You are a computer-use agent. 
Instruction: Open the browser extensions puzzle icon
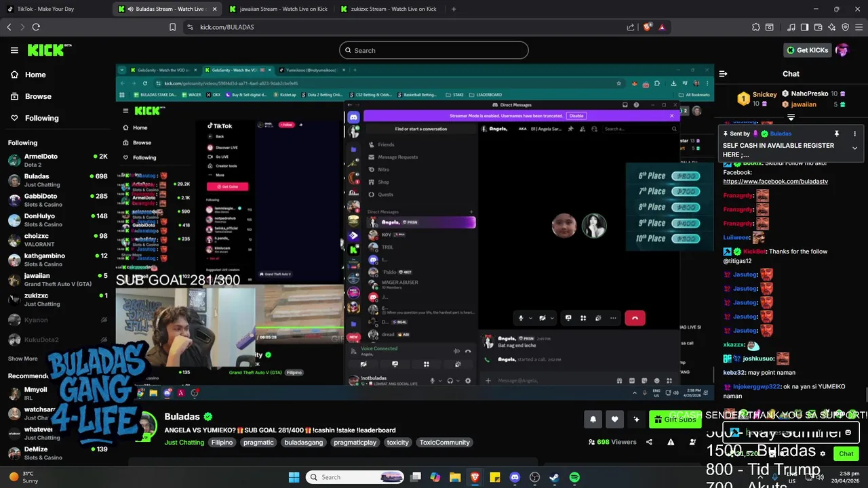[x=756, y=27]
